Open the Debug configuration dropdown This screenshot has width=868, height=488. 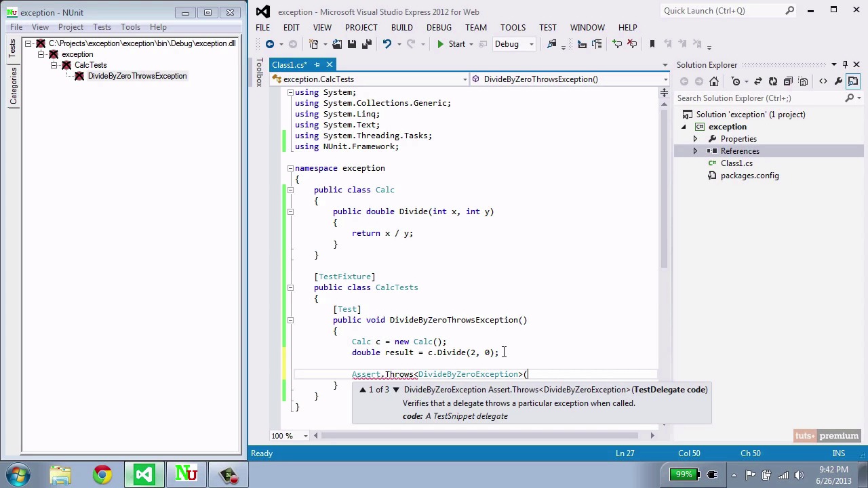click(513, 44)
